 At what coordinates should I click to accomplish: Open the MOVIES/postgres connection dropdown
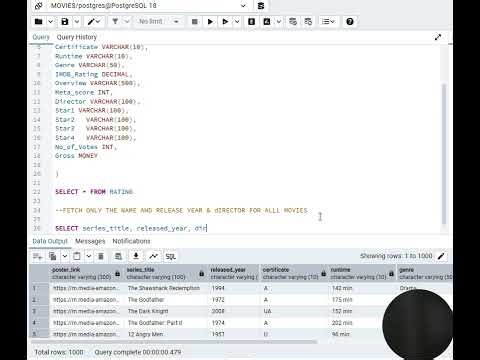(243, 6)
